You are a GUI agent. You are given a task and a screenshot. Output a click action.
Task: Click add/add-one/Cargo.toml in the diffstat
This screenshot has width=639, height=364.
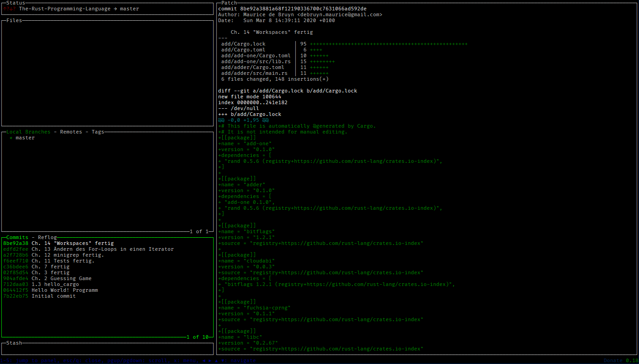click(x=256, y=55)
